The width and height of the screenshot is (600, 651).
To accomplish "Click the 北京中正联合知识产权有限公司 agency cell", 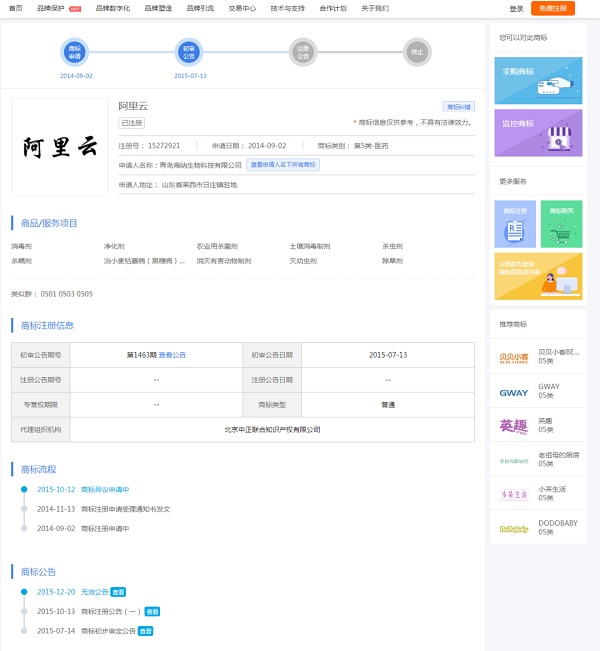I will pos(272,430).
